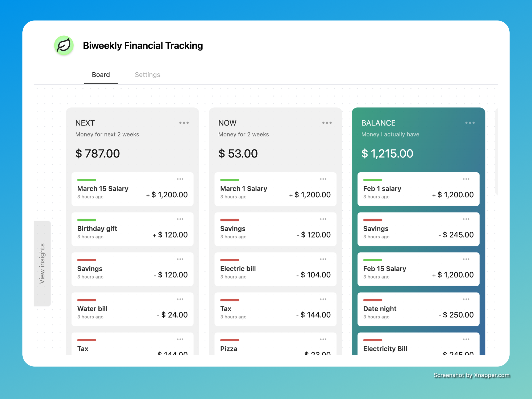Expand the View insights side panel

coord(42,263)
